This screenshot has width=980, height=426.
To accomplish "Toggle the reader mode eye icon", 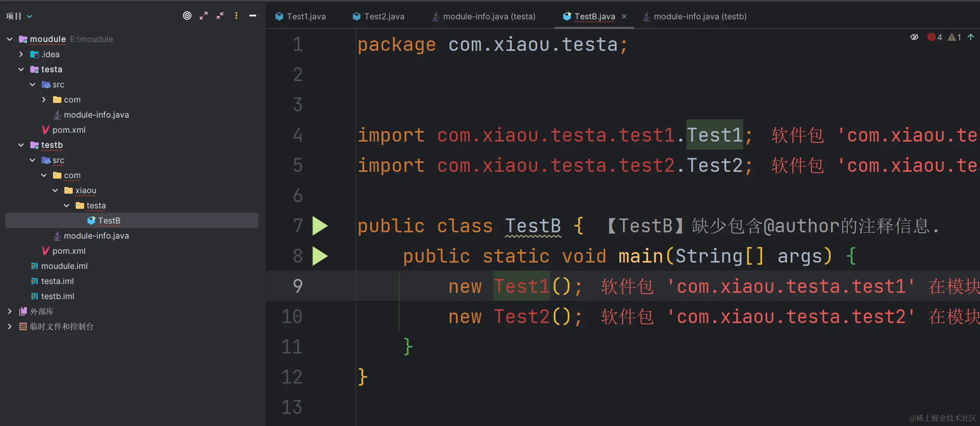I will point(914,37).
